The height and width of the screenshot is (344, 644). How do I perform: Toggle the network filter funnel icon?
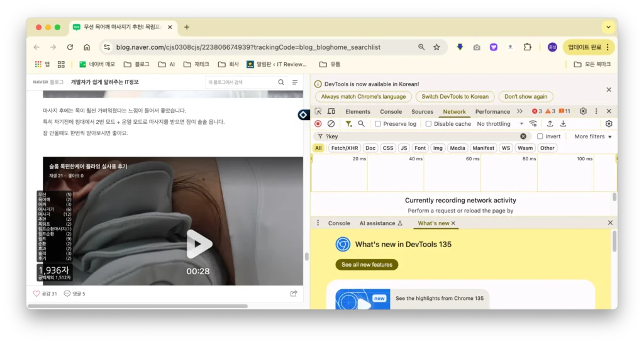tap(348, 123)
